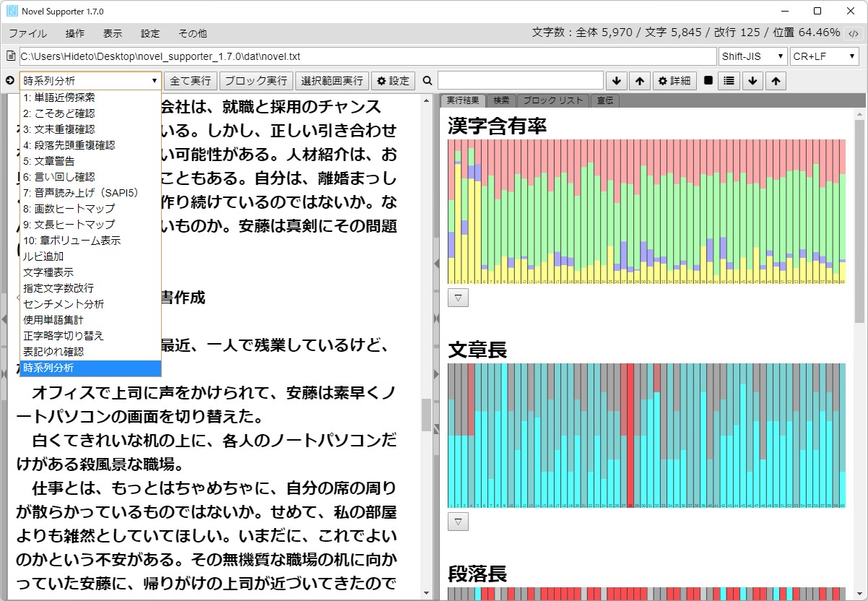Open the ファイル menu
The width and height of the screenshot is (868, 601).
28,33
